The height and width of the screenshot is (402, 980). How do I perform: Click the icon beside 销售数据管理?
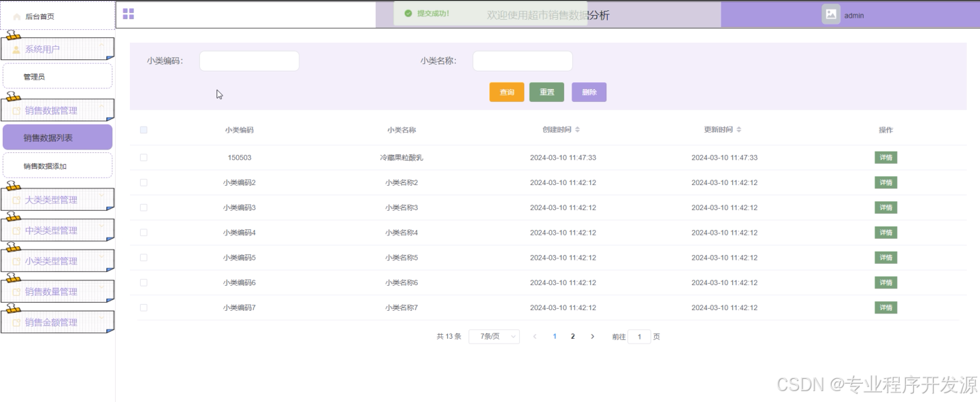click(x=17, y=111)
